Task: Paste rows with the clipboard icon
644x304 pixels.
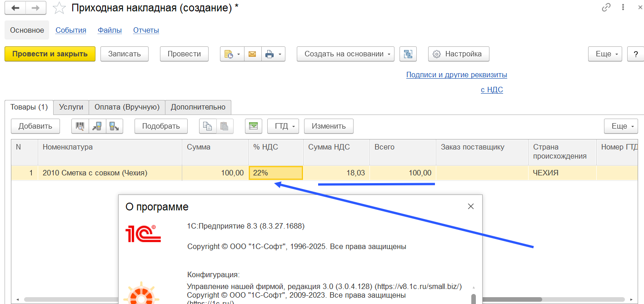Action: [x=225, y=126]
